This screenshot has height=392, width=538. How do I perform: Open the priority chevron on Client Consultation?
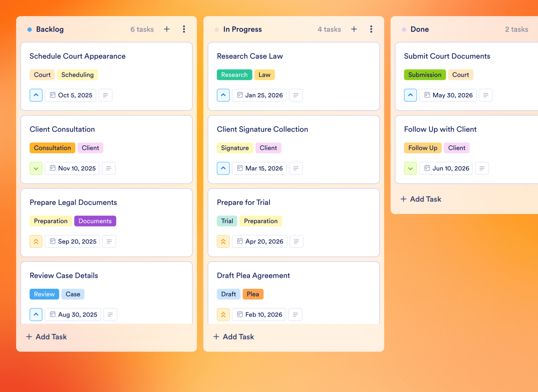[36, 168]
